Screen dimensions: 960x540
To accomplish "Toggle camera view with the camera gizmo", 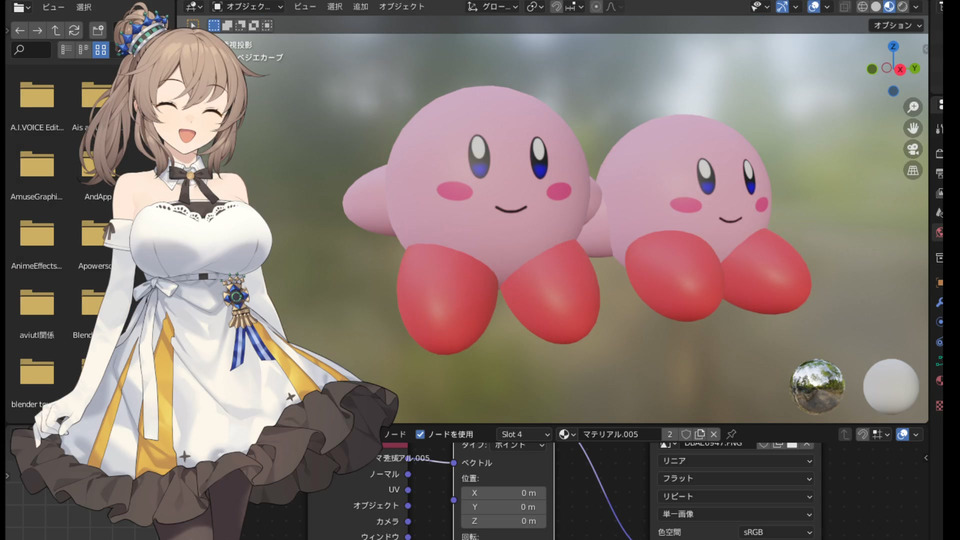I will pyautogui.click(x=912, y=149).
